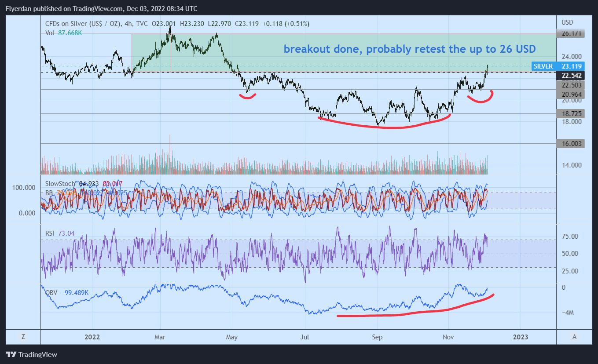Click the 26.171 price level label
Image resolution: width=598 pixels, height=364 pixels.
[x=570, y=33]
